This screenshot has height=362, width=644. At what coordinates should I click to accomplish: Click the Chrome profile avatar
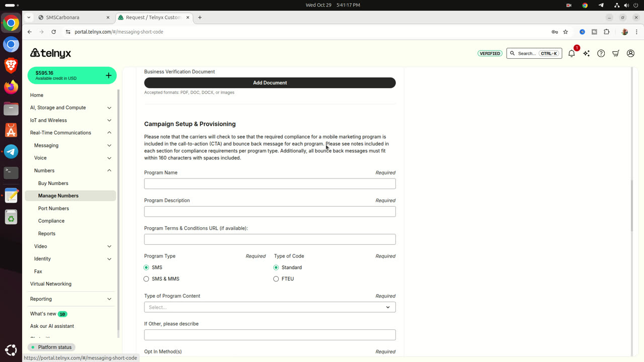[x=625, y=32]
